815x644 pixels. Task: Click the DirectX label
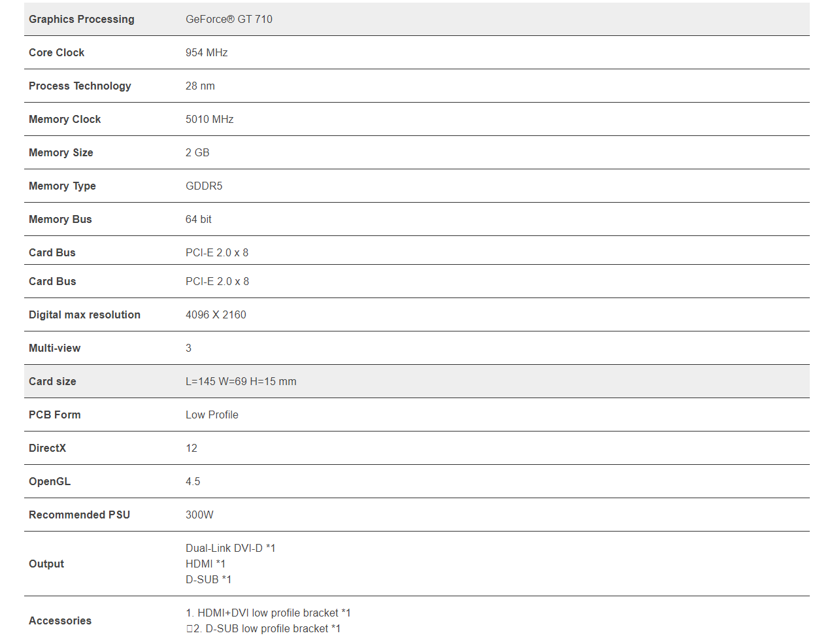coord(47,449)
